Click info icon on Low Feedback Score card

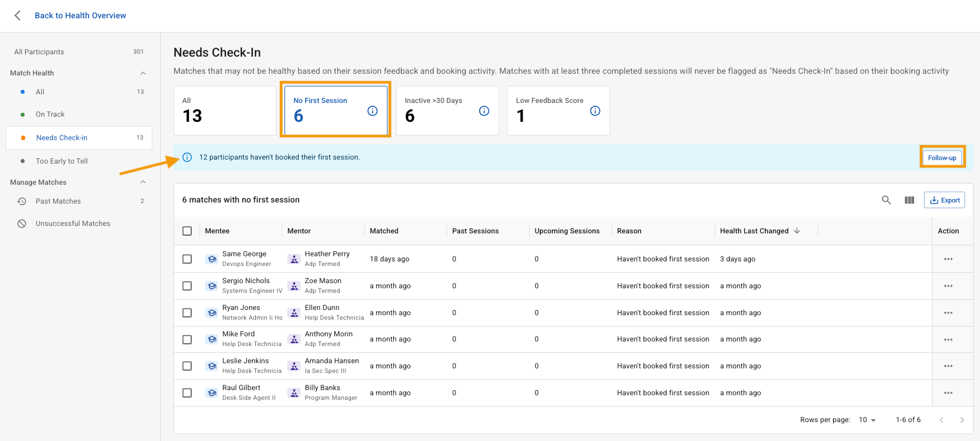(x=595, y=111)
